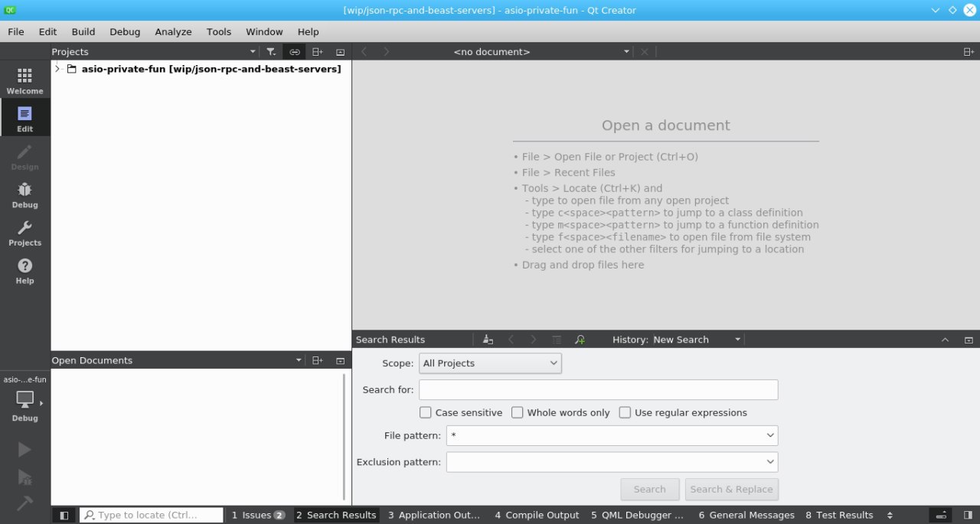
Task: Toggle the left sidebar visibility
Action: (x=64, y=515)
